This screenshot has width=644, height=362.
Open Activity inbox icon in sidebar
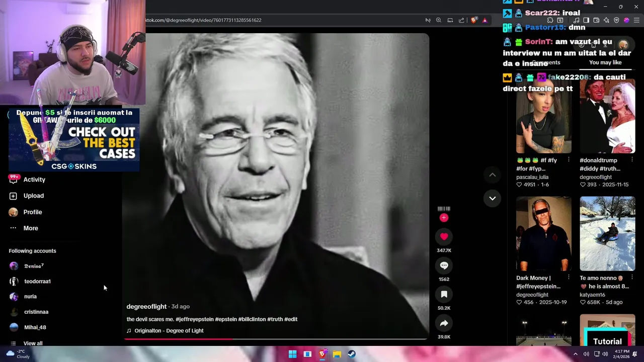point(14,179)
